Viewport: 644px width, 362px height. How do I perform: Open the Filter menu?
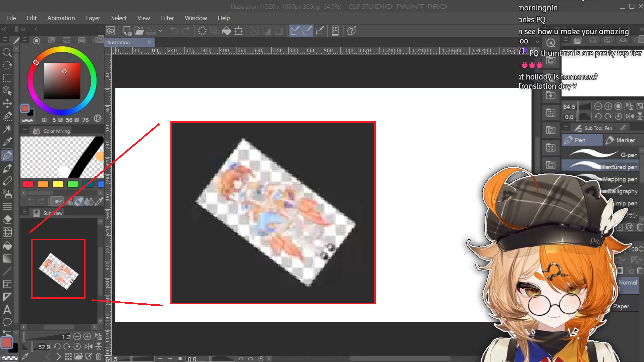pos(167,18)
